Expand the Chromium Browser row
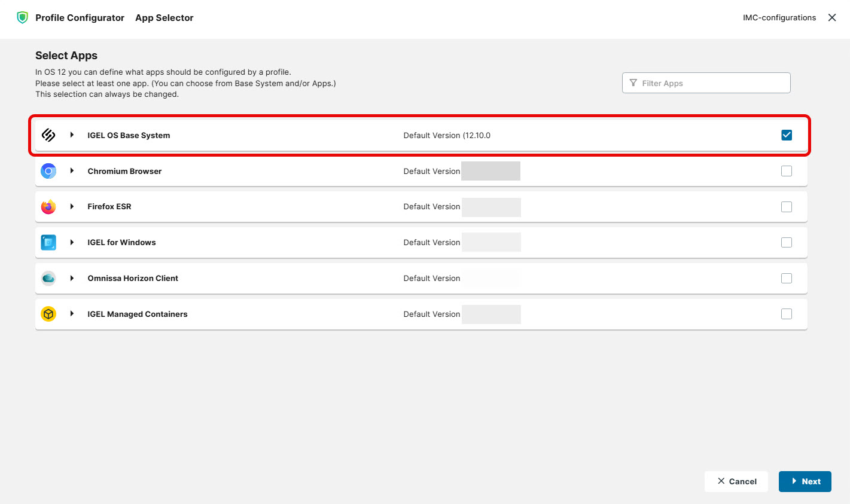 72,171
